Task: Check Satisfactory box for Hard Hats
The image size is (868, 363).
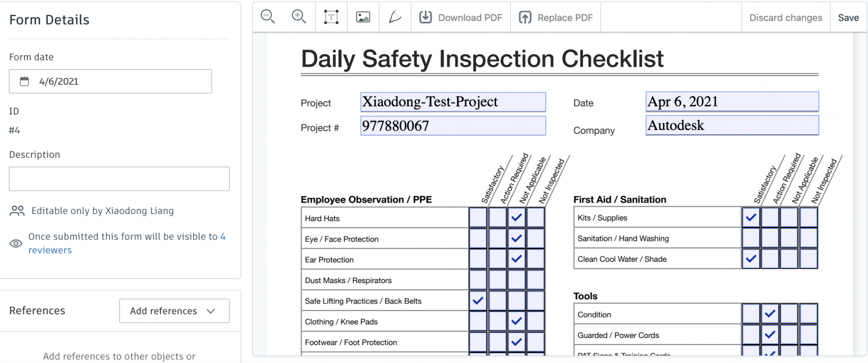Action: click(478, 218)
